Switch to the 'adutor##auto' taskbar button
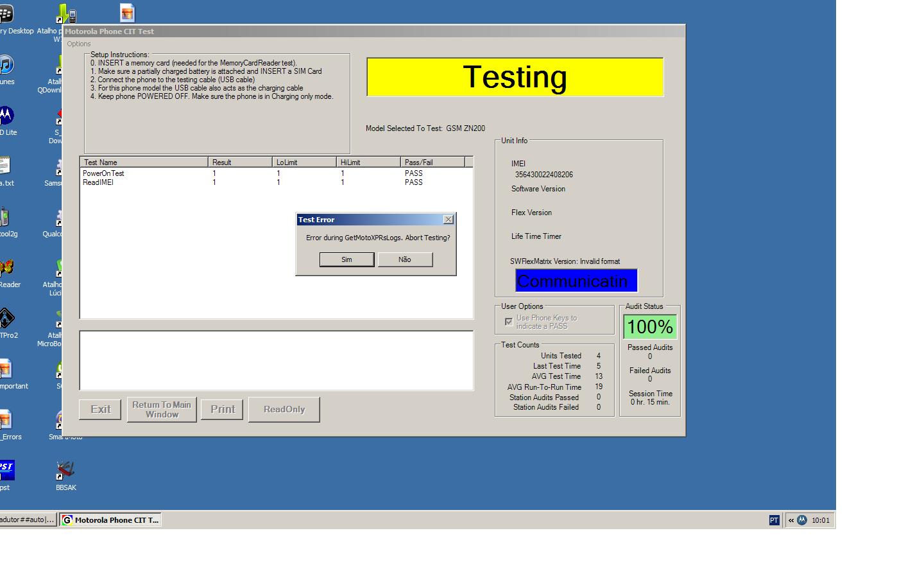 pos(28,520)
